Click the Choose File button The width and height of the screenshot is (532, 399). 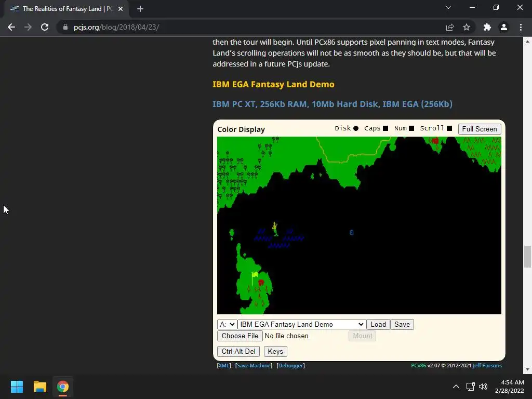pos(240,336)
